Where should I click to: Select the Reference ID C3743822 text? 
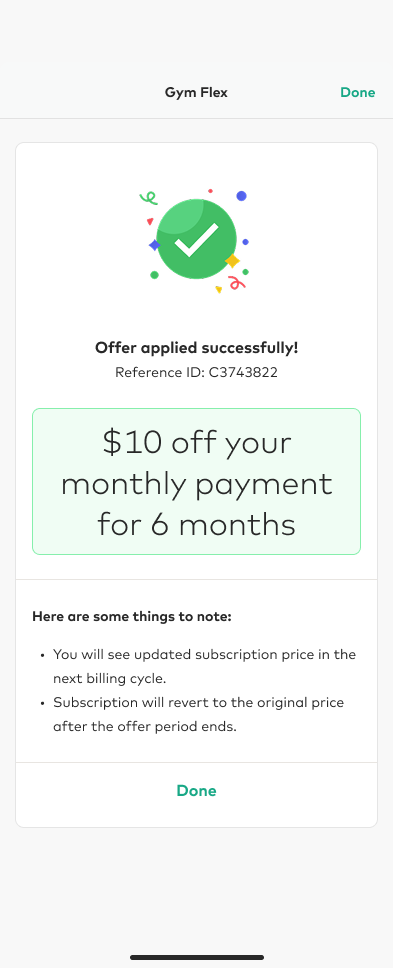(x=196, y=372)
